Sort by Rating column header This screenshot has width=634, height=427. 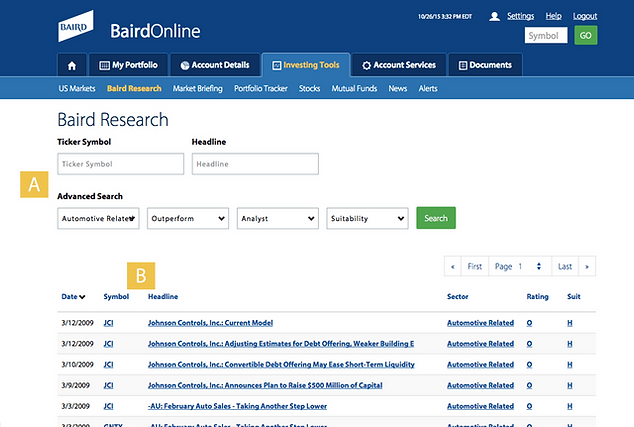click(537, 297)
